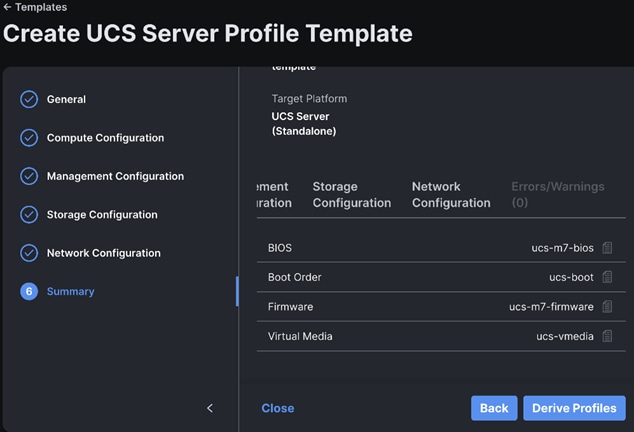The height and width of the screenshot is (432, 634).
Task: Click the Summary step number 6 icon
Action: click(29, 291)
